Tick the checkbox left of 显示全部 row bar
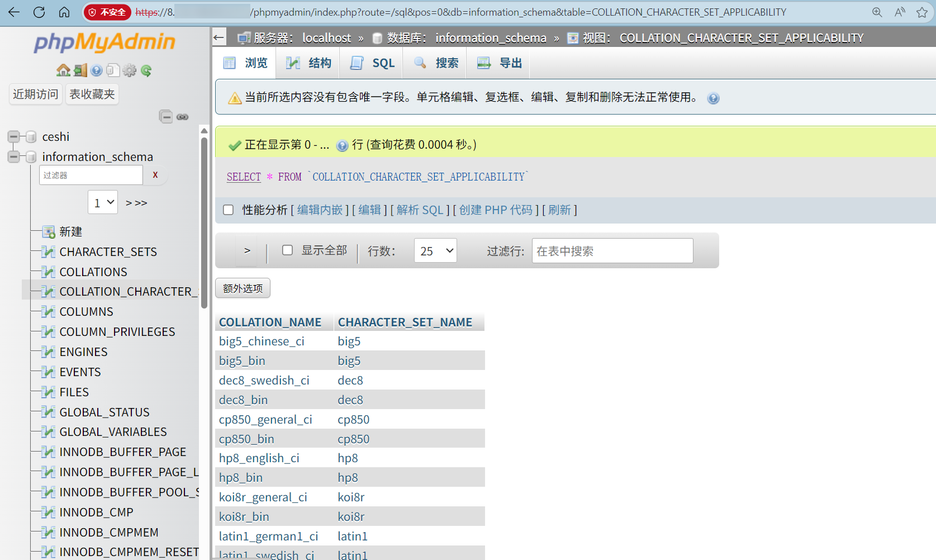Image resolution: width=936 pixels, height=560 pixels. tap(287, 250)
